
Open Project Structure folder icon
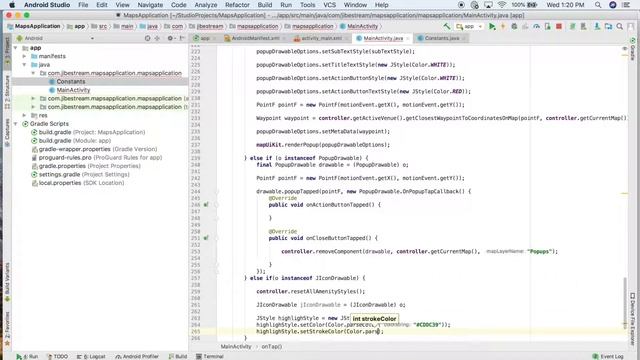(609, 27)
